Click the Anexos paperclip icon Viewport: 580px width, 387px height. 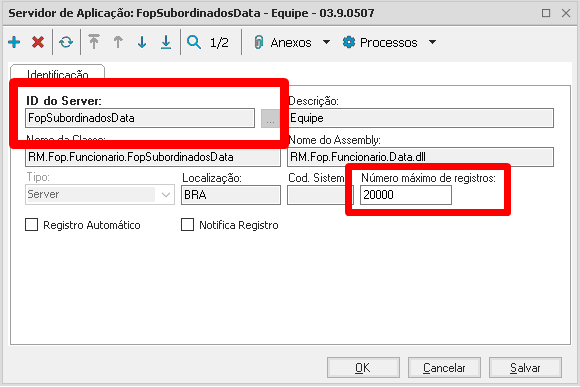coord(259,42)
